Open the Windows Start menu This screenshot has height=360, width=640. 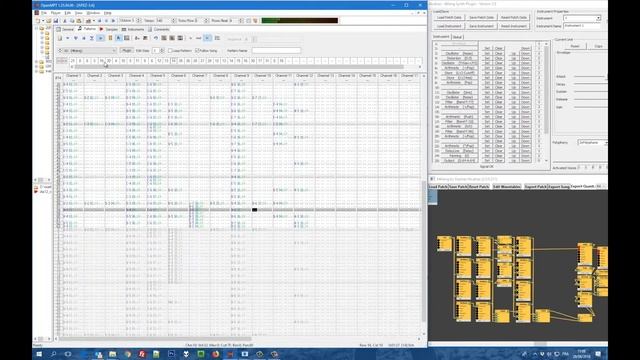[x=39, y=354]
